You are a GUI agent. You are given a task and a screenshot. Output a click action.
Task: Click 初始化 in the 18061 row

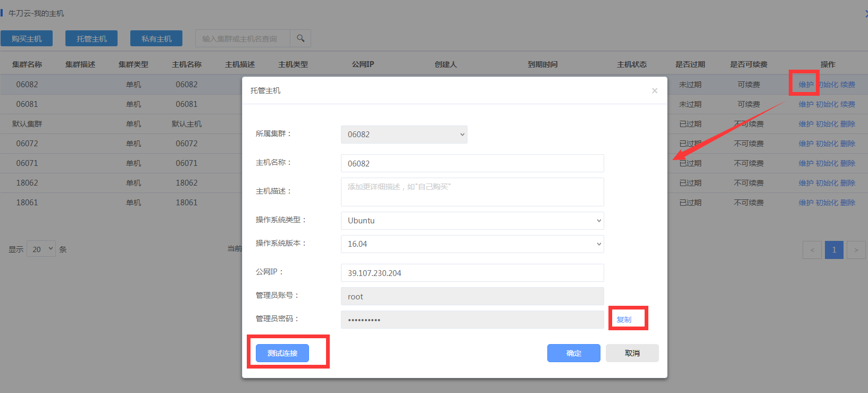click(x=827, y=203)
